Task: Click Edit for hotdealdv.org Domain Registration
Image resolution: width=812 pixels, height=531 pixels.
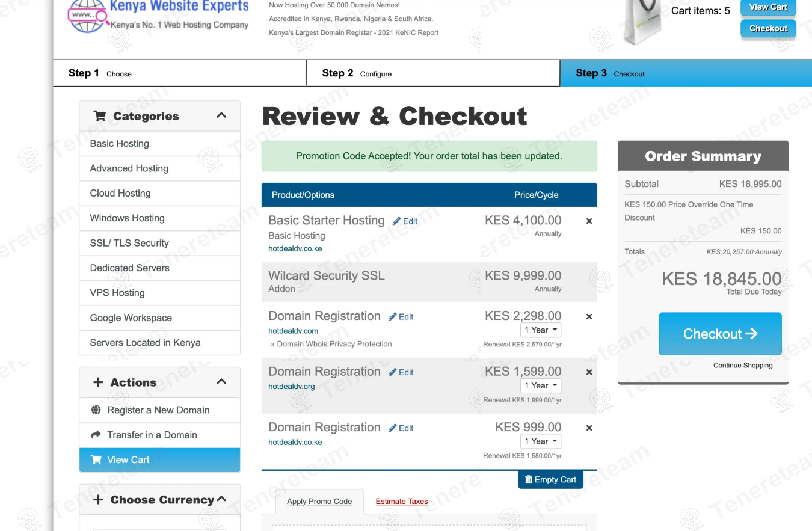Action: click(401, 372)
